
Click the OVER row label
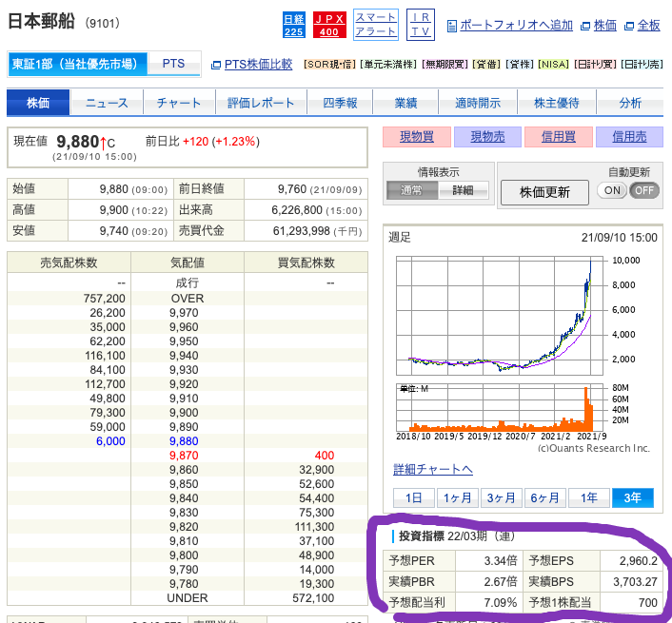point(188,299)
